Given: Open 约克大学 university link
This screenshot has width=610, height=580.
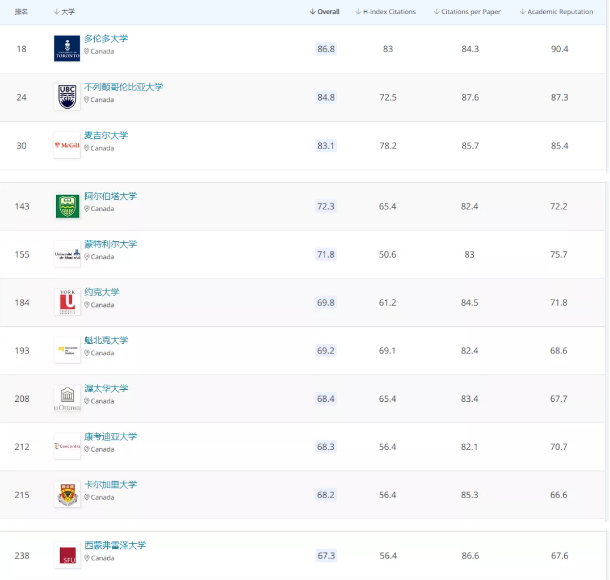Looking at the screenshot, I should [x=102, y=292].
